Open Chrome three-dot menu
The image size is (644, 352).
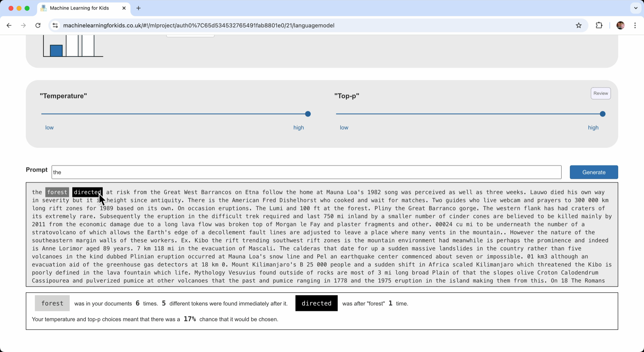pyautogui.click(x=635, y=25)
